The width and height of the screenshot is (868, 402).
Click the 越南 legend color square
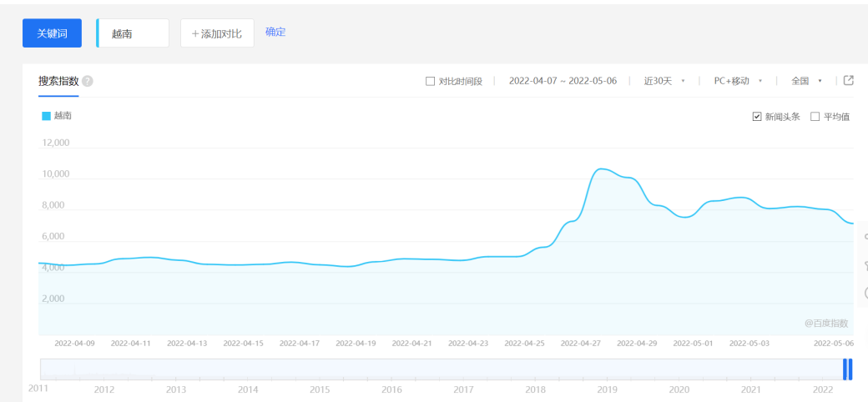[x=47, y=116]
